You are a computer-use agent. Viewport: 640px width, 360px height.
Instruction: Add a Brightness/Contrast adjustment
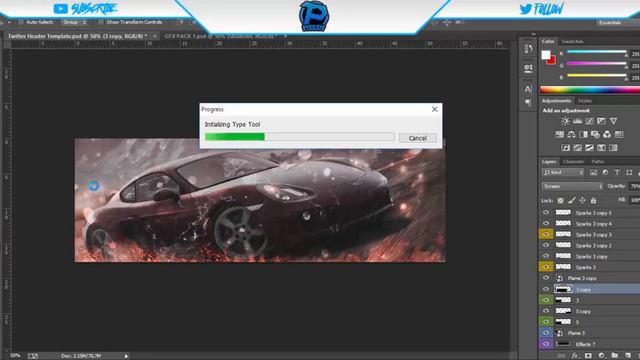(x=565, y=121)
